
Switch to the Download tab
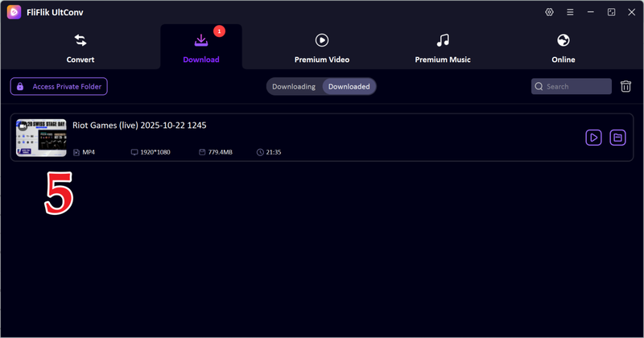(200, 48)
